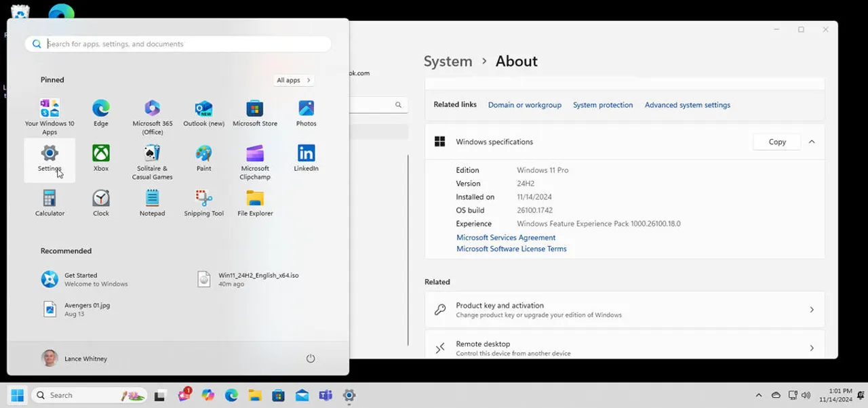Click the taskbar Search box

pyautogui.click(x=90, y=395)
